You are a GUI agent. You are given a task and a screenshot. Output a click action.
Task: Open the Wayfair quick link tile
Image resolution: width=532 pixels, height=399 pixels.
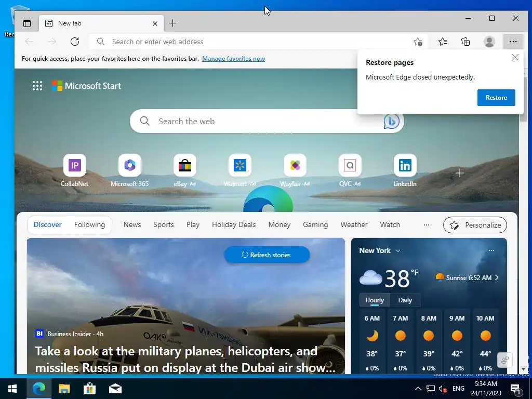coord(295,170)
